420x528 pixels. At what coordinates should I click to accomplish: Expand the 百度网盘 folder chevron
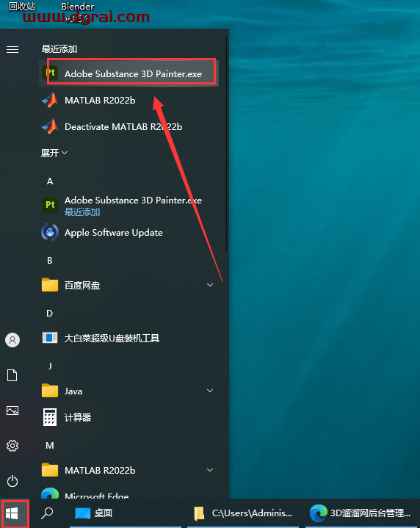[210, 285]
